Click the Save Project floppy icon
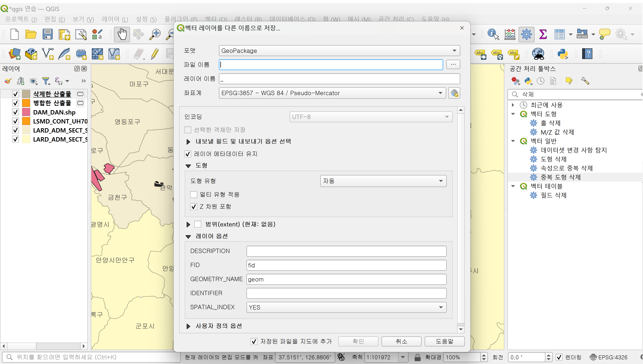Image resolution: width=643 pixels, height=364 pixels. pyautogui.click(x=47, y=34)
